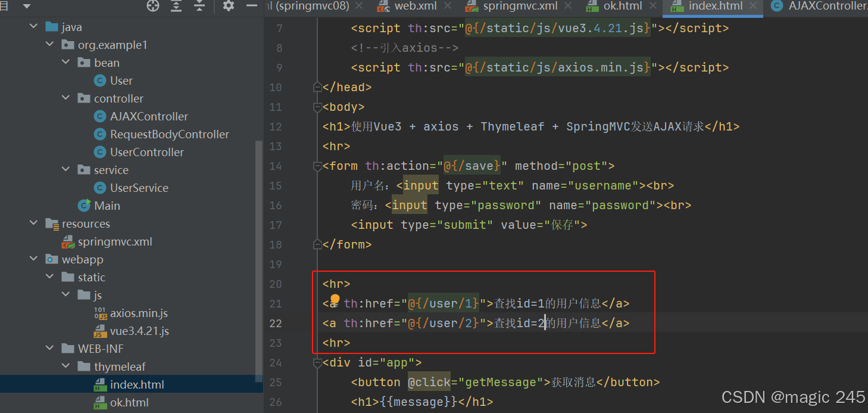Screen dimensions: 868x413
Task: Click line number 19 in the gutter
Action: (x=275, y=264)
